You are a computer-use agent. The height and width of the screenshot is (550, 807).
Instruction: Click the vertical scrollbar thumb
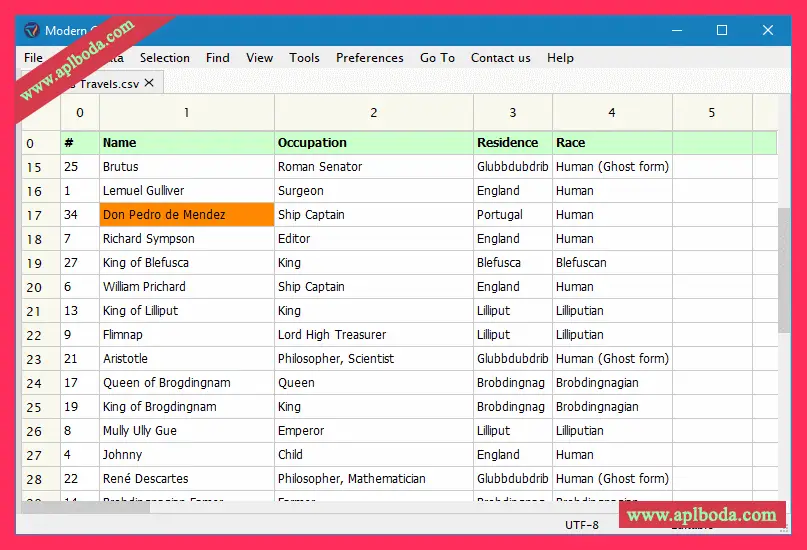point(783,270)
